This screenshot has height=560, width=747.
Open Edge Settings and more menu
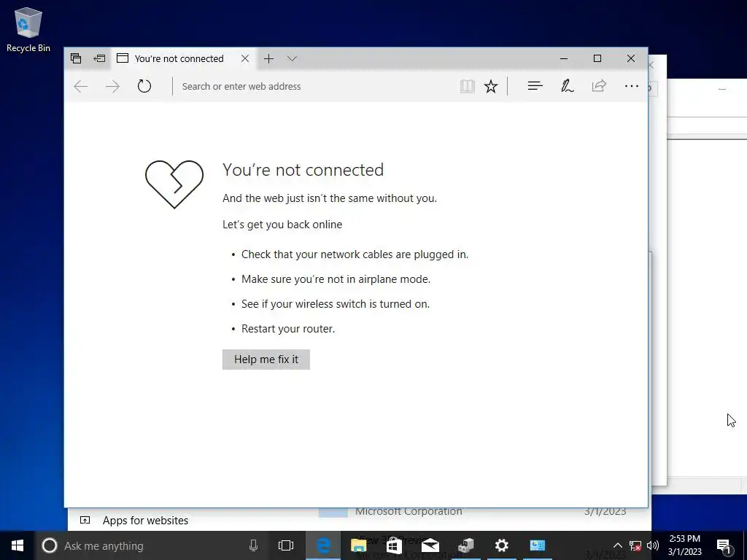632,86
